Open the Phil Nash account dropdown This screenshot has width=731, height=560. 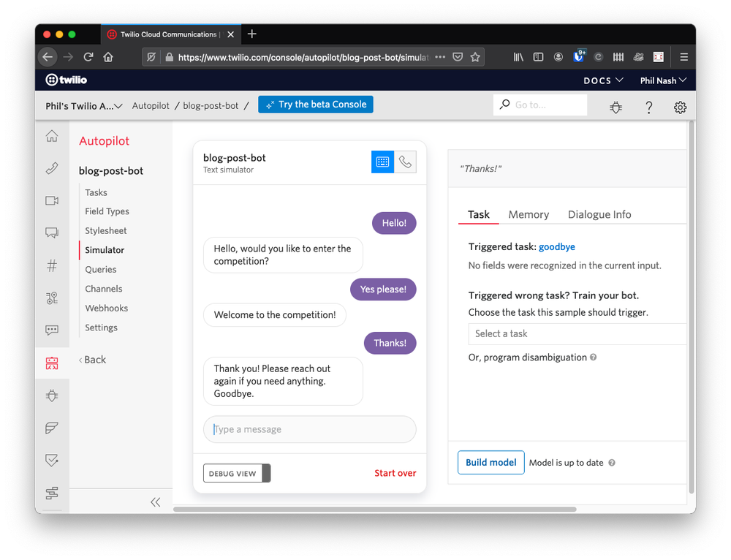click(x=662, y=80)
